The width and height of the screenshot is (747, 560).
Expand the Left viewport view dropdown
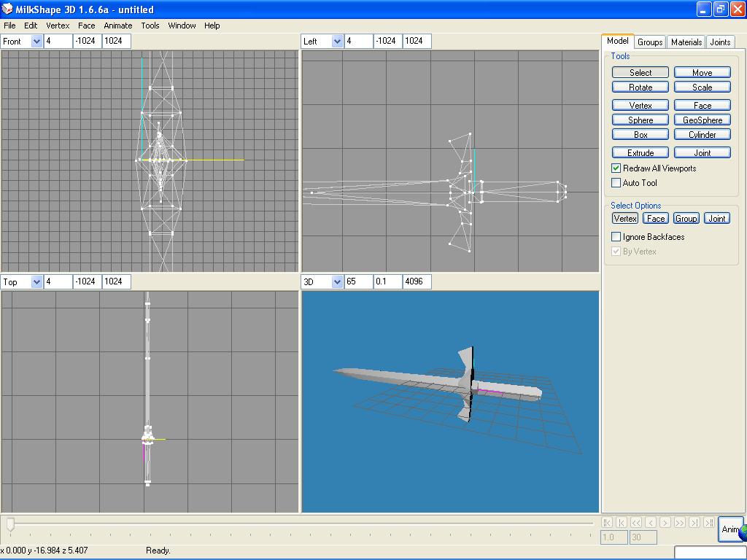pyautogui.click(x=337, y=42)
